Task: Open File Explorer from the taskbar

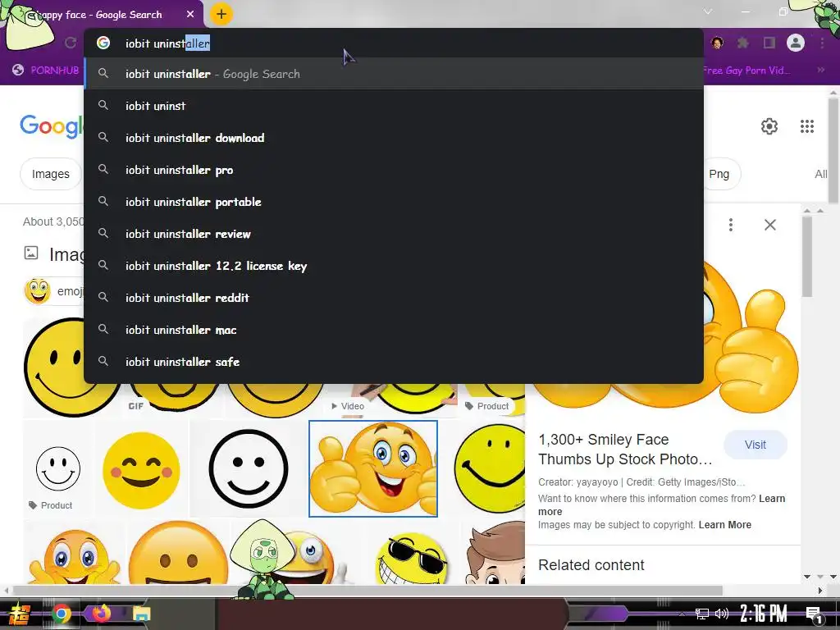Action: [x=141, y=614]
